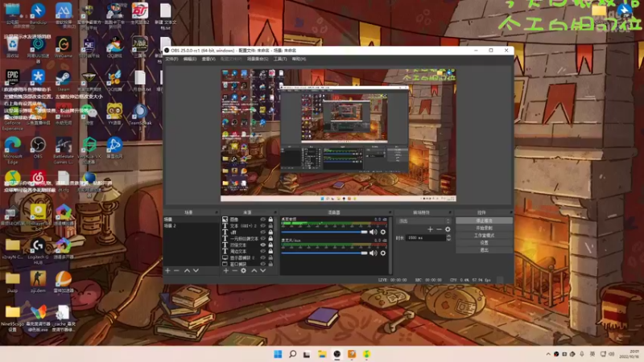Open Steam shortcut on the desktop
This screenshot has height=362, width=644.
pyautogui.click(x=64, y=80)
